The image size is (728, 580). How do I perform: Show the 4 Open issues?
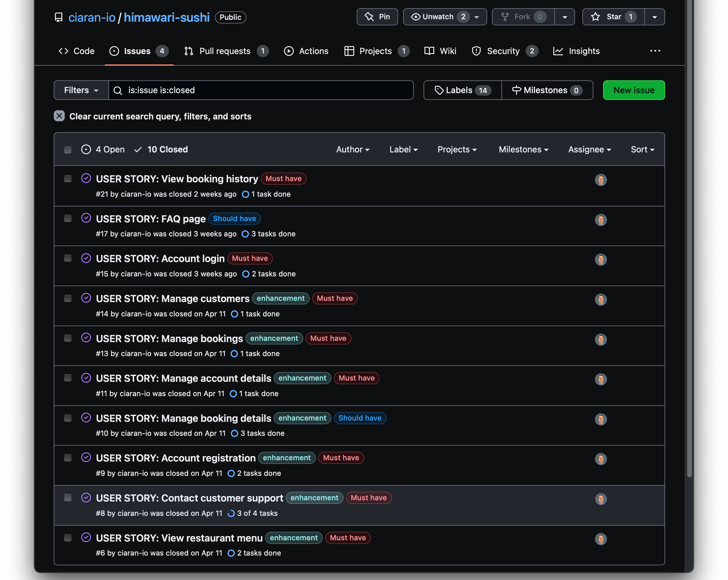coord(103,149)
